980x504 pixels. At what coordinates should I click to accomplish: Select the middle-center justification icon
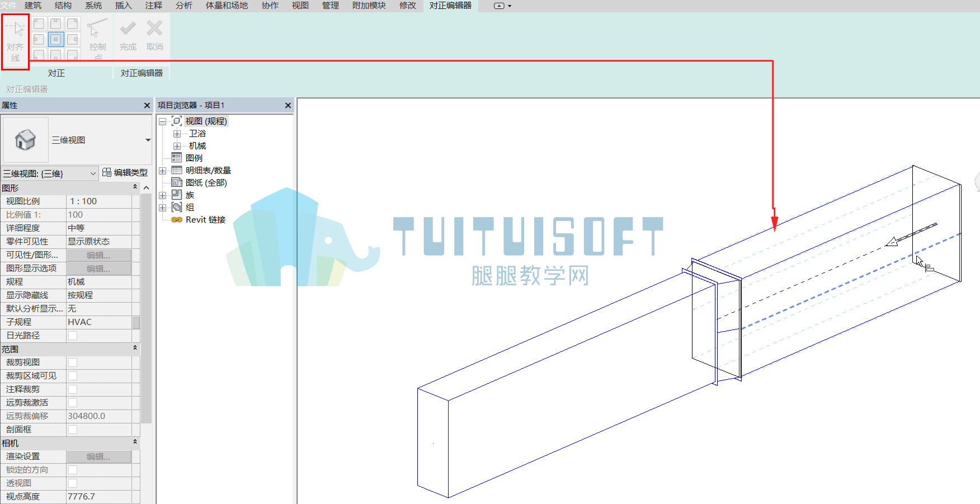[x=55, y=39]
